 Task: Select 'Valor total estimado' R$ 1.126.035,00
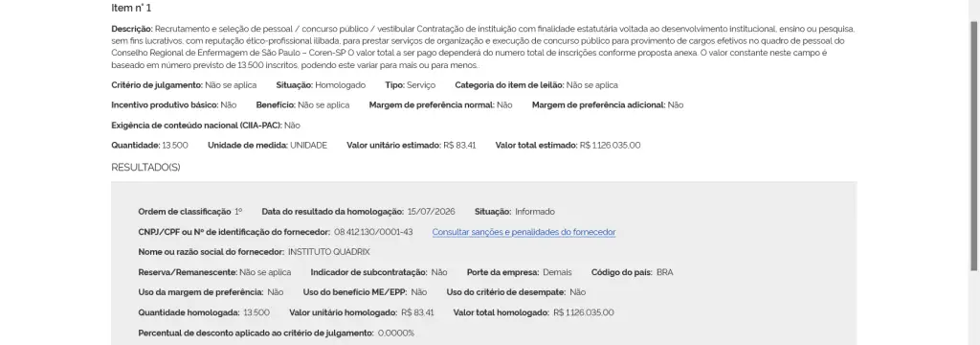point(610,146)
